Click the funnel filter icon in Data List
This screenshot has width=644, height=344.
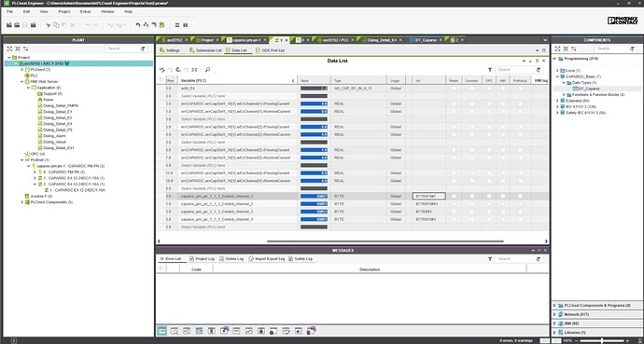point(490,70)
